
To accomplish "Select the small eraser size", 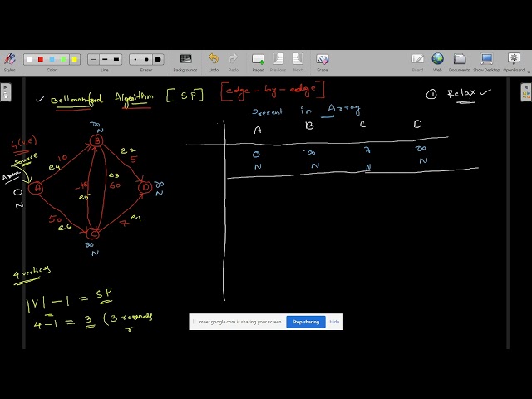I will coord(135,59).
